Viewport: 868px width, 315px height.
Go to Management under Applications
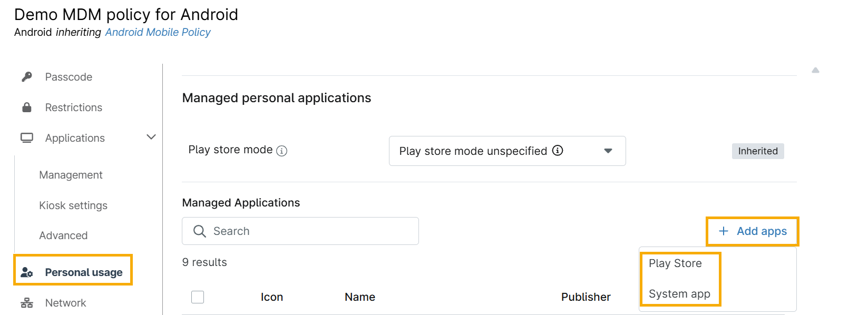(71, 175)
